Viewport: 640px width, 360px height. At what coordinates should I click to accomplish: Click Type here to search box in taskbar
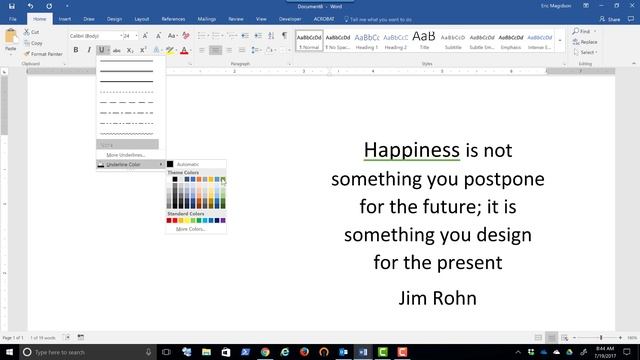coord(87,352)
